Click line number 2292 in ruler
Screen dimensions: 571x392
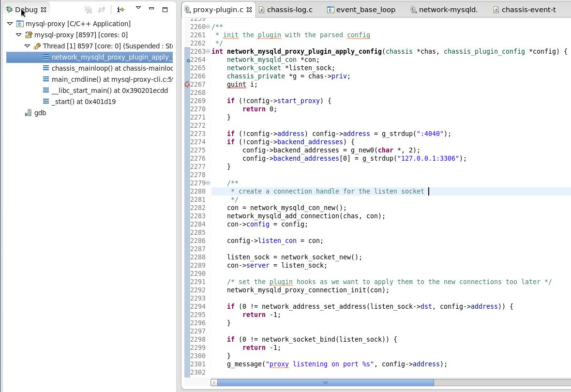[x=198, y=290]
